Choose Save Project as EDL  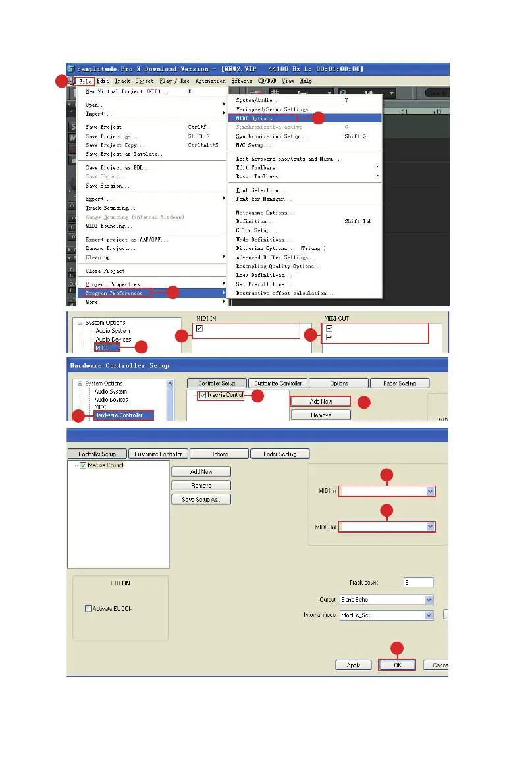click(152, 168)
